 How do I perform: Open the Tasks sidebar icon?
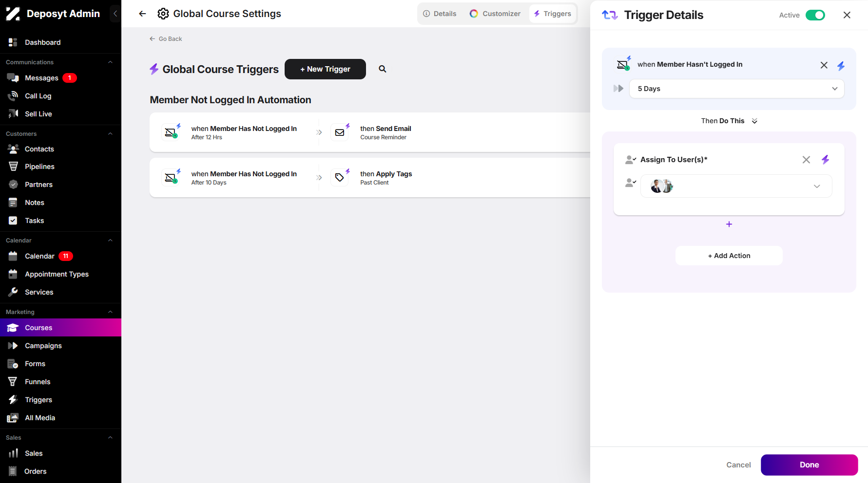click(13, 221)
